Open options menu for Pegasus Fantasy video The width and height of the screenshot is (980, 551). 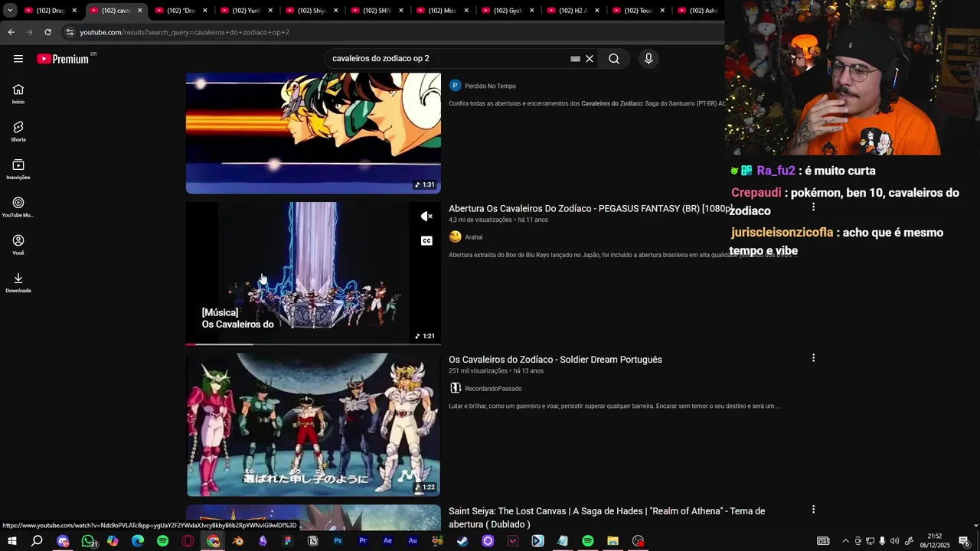(813, 207)
